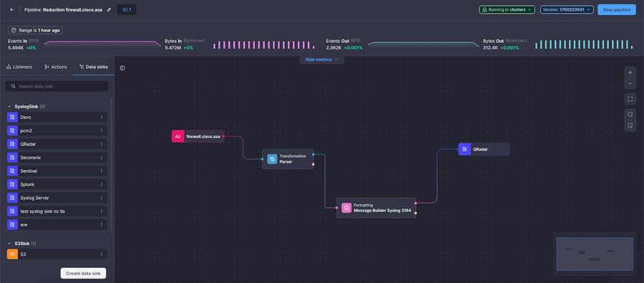Open the Version 1700223041 dropdown

[567, 9]
